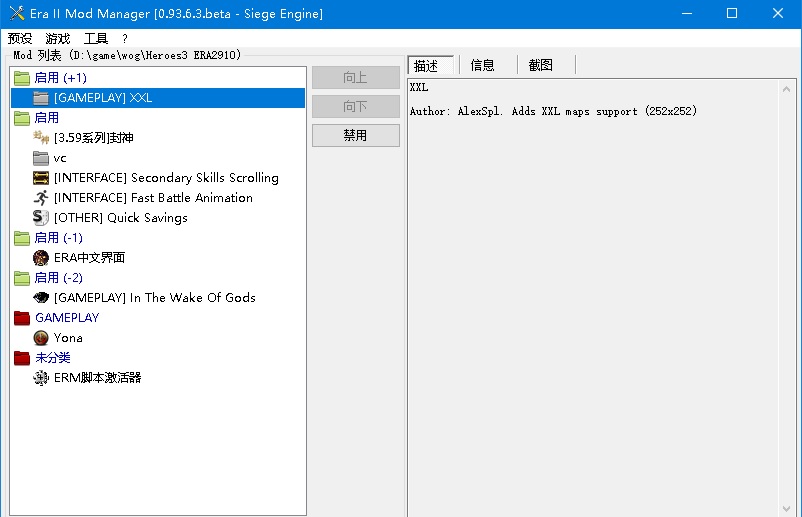Screen dimensions: 802x517
Task: Collapse the red GAMEPLAY category folder
Action: tap(21, 318)
